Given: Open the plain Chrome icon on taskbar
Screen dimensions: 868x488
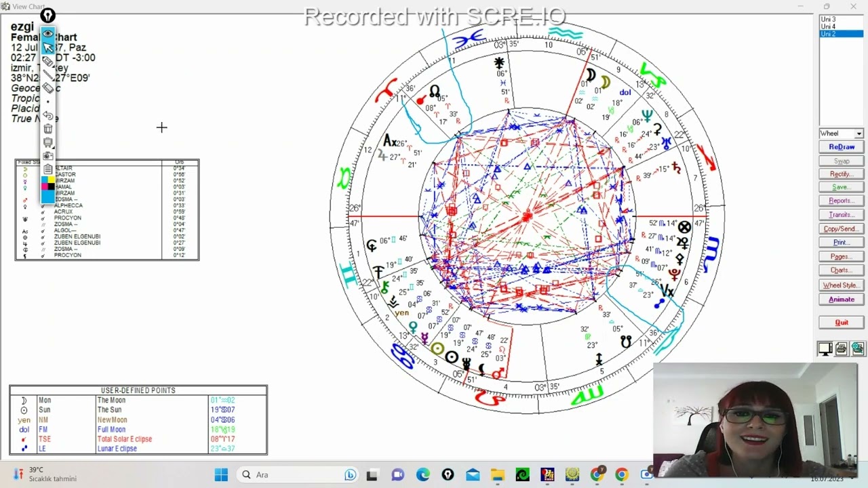Looking at the screenshot, I should tap(622, 475).
